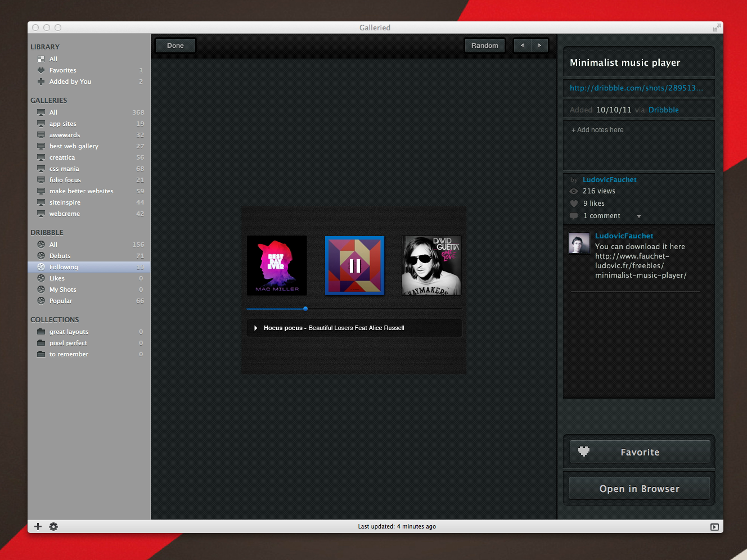Click the Done button
The height and width of the screenshot is (560, 747).
pos(175,46)
